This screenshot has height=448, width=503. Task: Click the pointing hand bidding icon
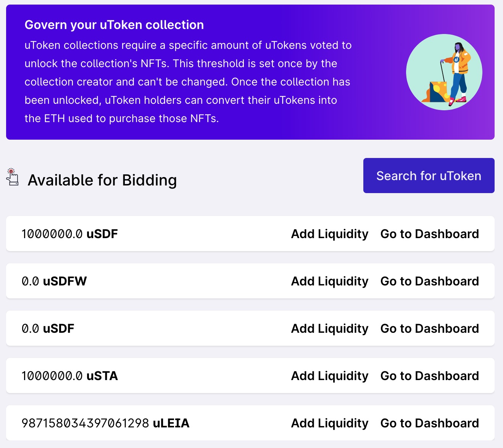pyautogui.click(x=13, y=177)
